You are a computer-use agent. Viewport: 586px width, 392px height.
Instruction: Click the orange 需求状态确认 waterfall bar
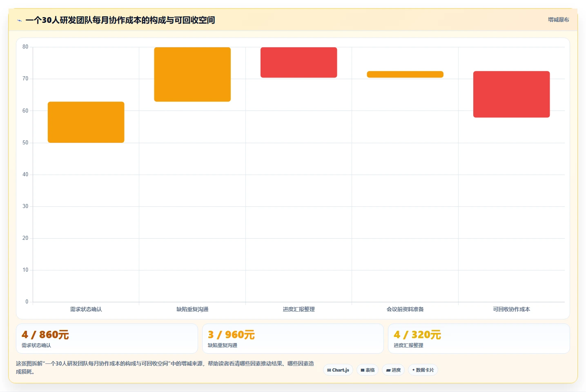coord(86,122)
